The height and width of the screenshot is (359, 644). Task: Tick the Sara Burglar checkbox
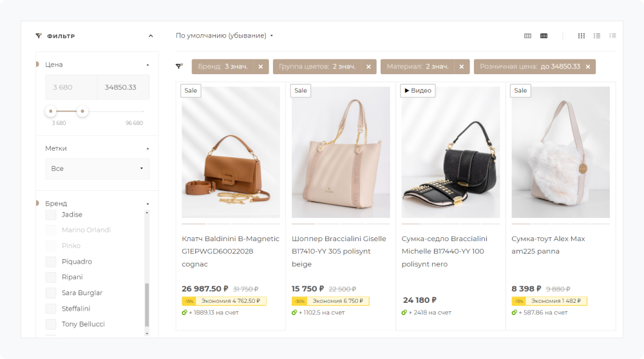tap(51, 293)
